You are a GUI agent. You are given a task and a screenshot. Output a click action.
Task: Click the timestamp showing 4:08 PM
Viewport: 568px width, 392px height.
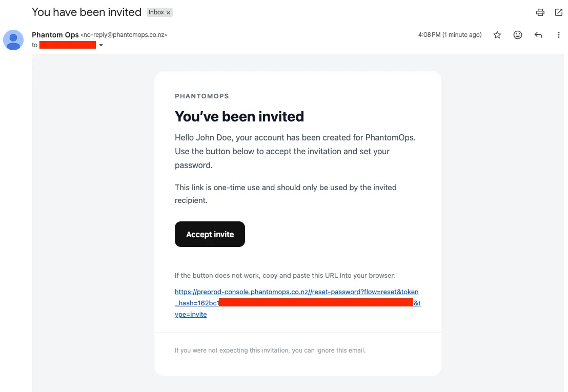[449, 34]
